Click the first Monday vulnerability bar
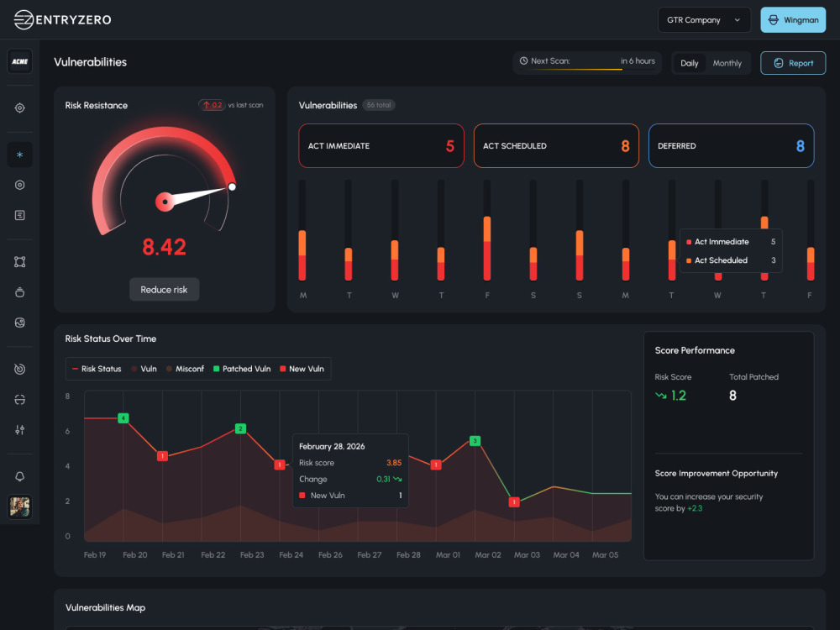 point(302,255)
